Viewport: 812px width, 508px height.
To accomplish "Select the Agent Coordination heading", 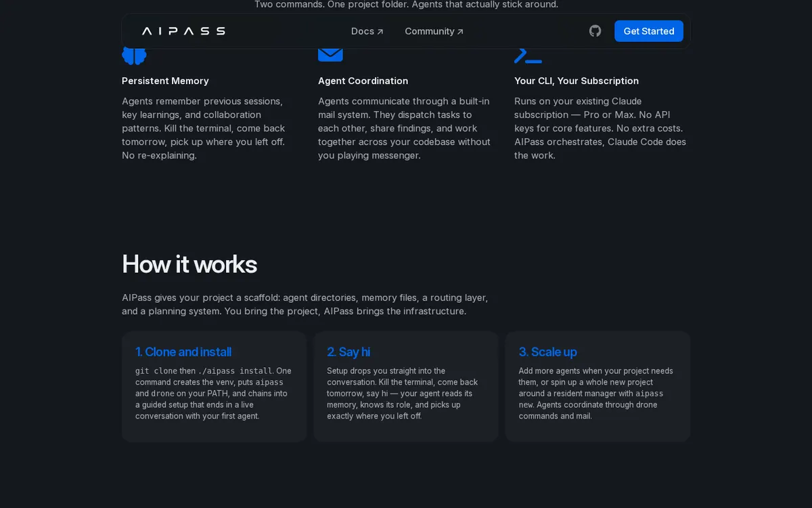I will pos(363,81).
